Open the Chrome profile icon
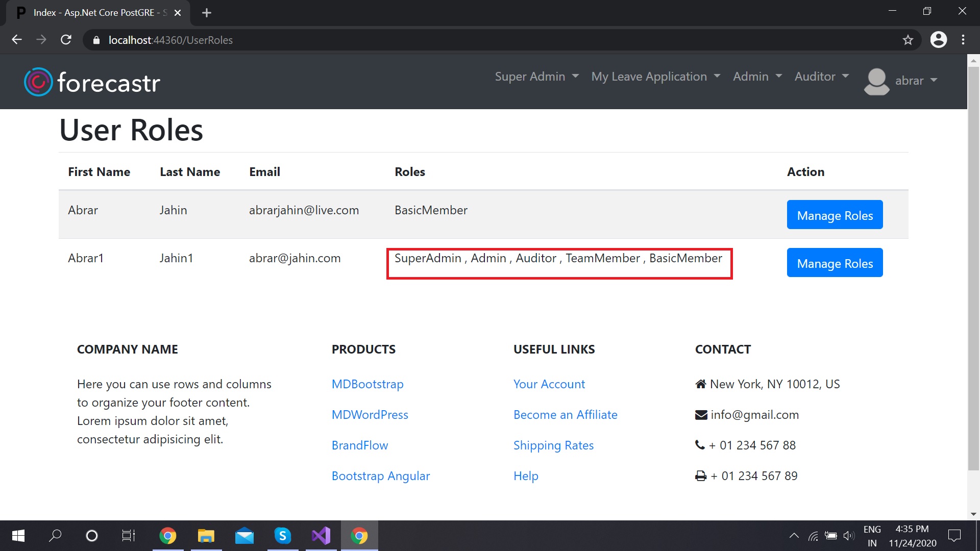Image resolution: width=980 pixels, height=551 pixels. click(938, 40)
